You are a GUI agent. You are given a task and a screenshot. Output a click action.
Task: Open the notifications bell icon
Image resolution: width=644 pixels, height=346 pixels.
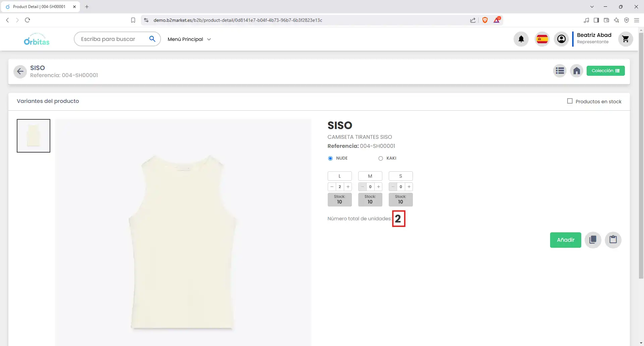coord(521,39)
